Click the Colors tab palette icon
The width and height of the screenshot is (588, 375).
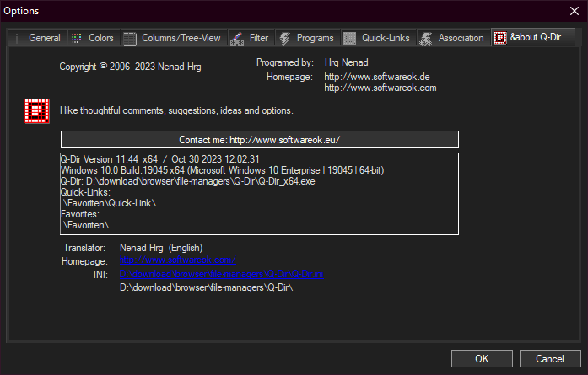pyautogui.click(x=77, y=38)
